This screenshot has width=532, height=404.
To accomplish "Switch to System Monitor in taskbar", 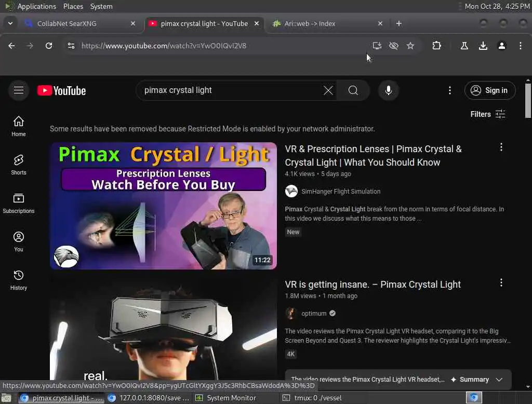I will 227,398.
